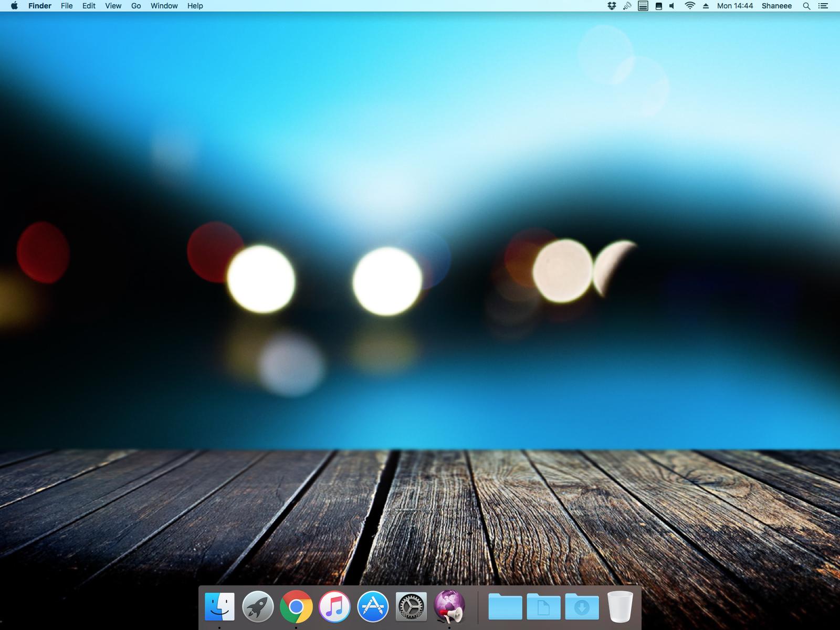
Task: Open Notification Center list icon
Action: coord(823,6)
